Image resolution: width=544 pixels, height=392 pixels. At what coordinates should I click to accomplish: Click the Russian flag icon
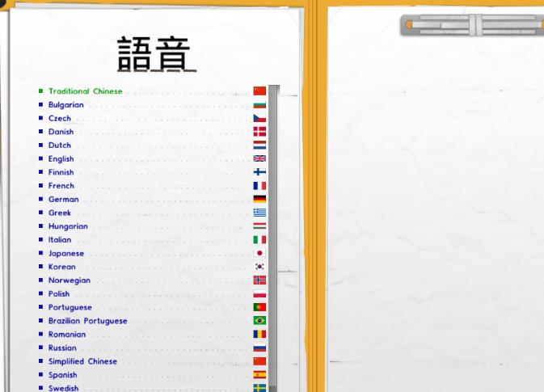click(259, 348)
